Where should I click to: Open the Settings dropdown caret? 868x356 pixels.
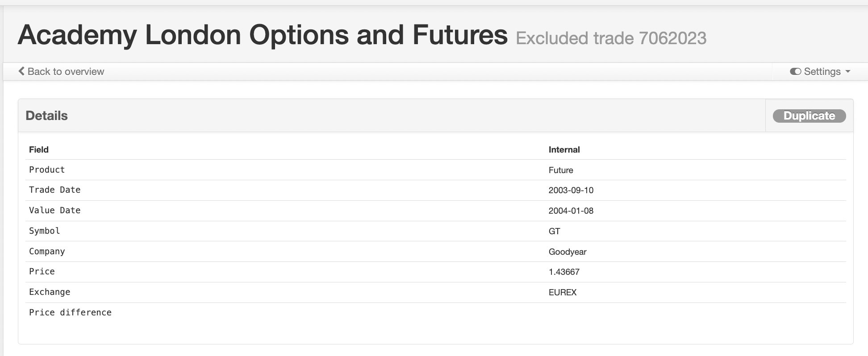tap(848, 71)
